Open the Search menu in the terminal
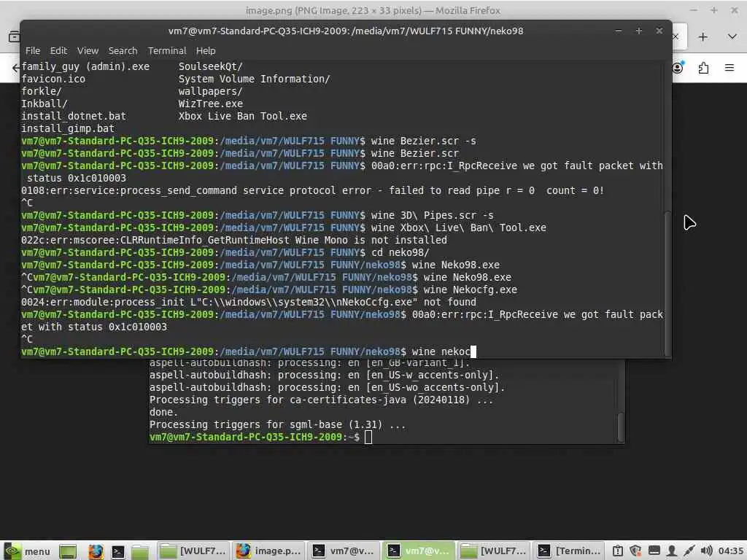 123,50
